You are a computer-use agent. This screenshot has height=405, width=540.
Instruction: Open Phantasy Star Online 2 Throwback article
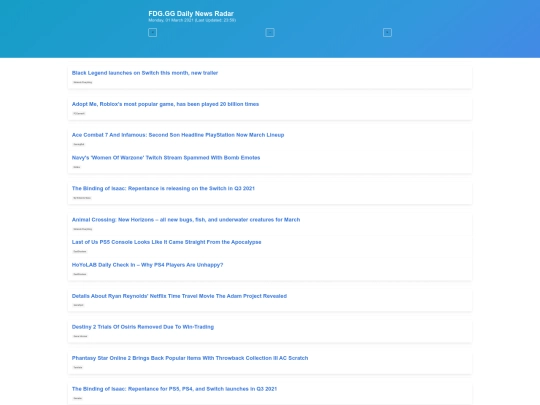click(x=190, y=358)
